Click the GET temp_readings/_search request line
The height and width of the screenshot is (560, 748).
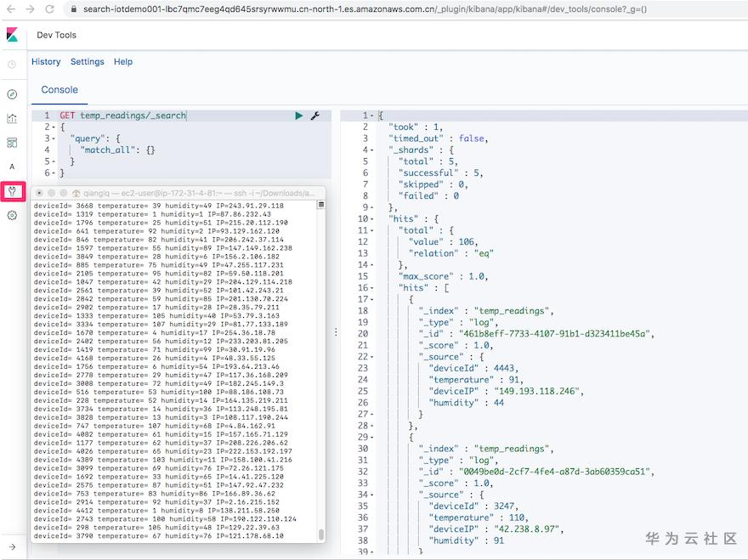[x=123, y=116]
